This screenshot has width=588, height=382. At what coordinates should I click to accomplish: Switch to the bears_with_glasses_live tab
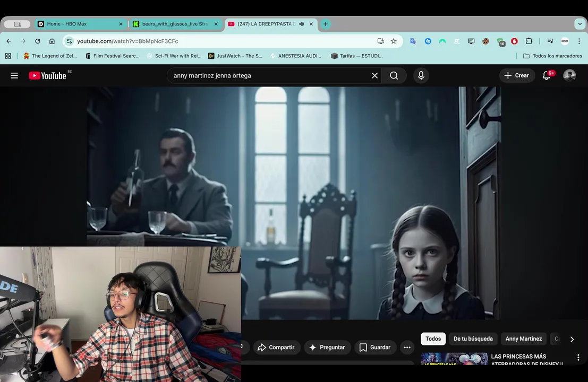[175, 24]
